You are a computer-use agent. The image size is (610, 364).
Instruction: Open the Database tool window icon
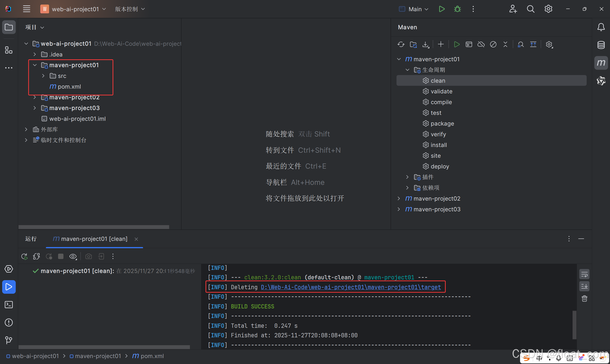pos(601,45)
